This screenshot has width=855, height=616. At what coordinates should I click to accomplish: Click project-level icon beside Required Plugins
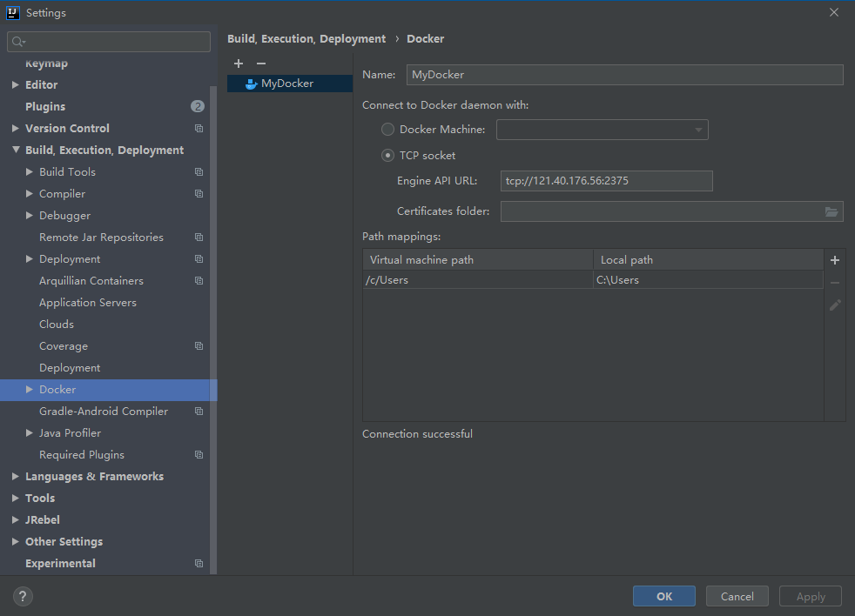pos(199,455)
